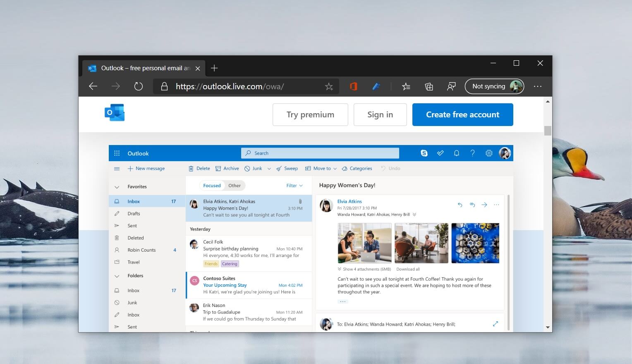This screenshot has width=632, height=364.
Task: Add page to favorites with star icon
Action: [x=329, y=86]
